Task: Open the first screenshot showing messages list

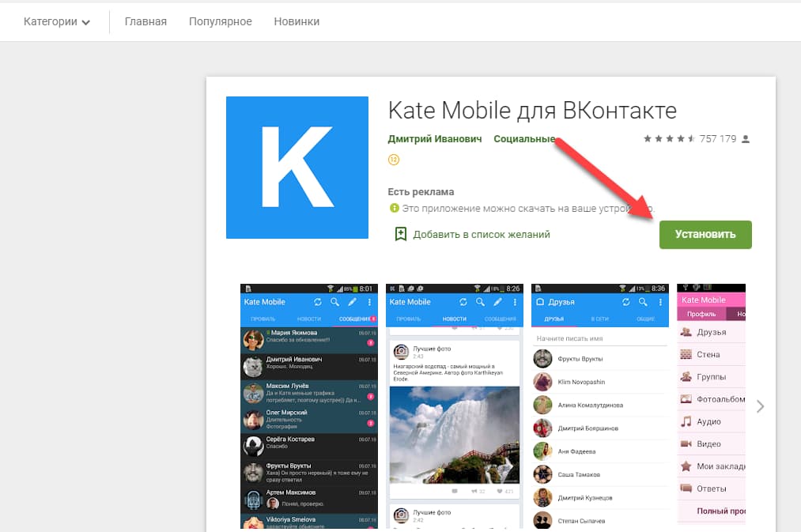Action: [x=309, y=406]
